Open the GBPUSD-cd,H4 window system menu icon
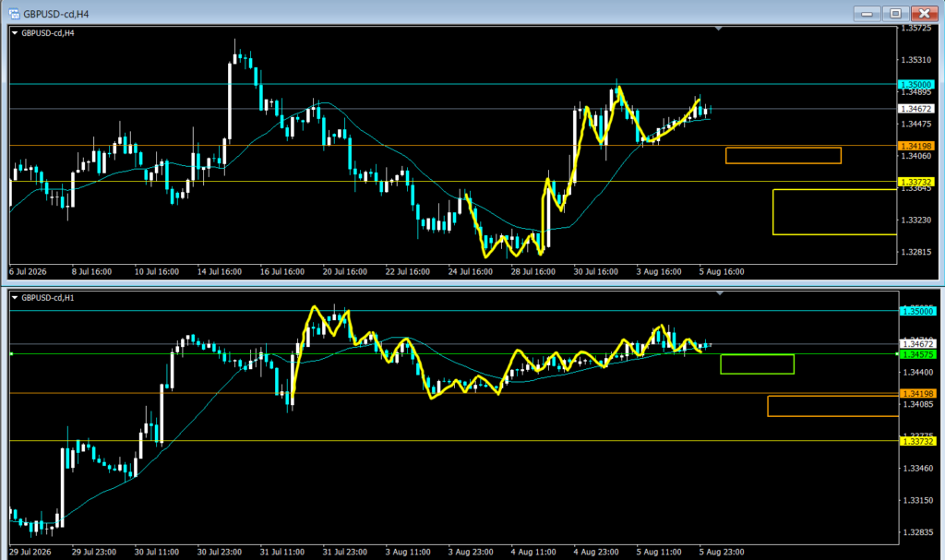Viewport: 945px width, 560px height. point(14,13)
